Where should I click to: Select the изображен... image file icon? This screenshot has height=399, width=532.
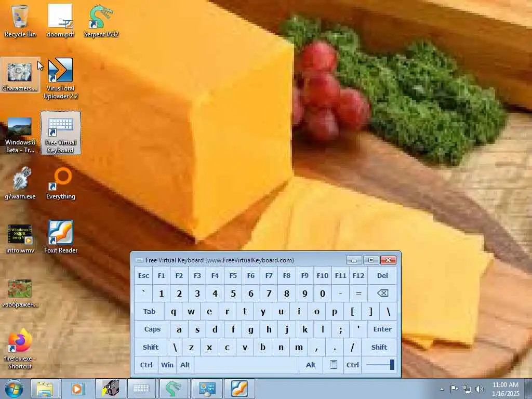(x=20, y=293)
